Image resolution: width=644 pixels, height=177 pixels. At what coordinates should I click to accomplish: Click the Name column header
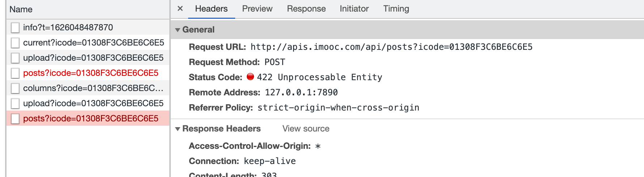[x=21, y=9]
